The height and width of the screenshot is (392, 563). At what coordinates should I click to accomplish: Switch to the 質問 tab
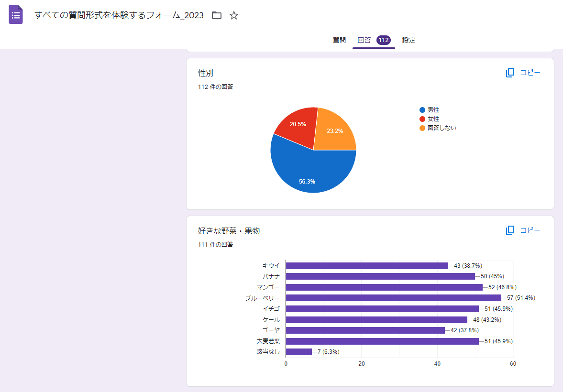(x=340, y=40)
